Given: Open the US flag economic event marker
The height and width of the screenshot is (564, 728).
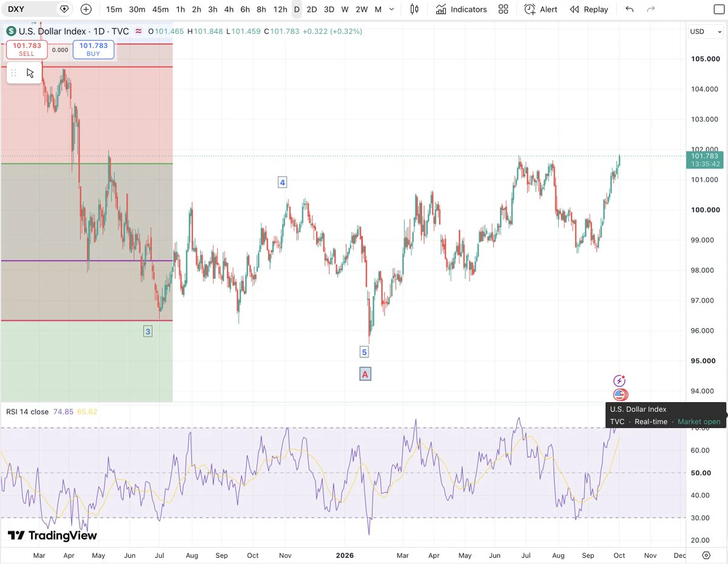Looking at the screenshot, I should point(619,395).
